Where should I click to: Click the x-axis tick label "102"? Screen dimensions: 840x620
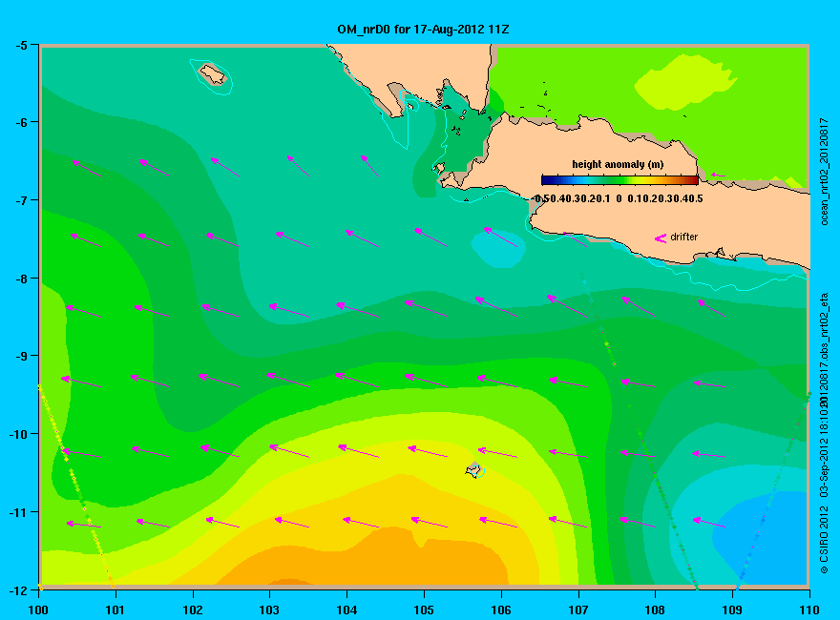(x=193, y=610)
